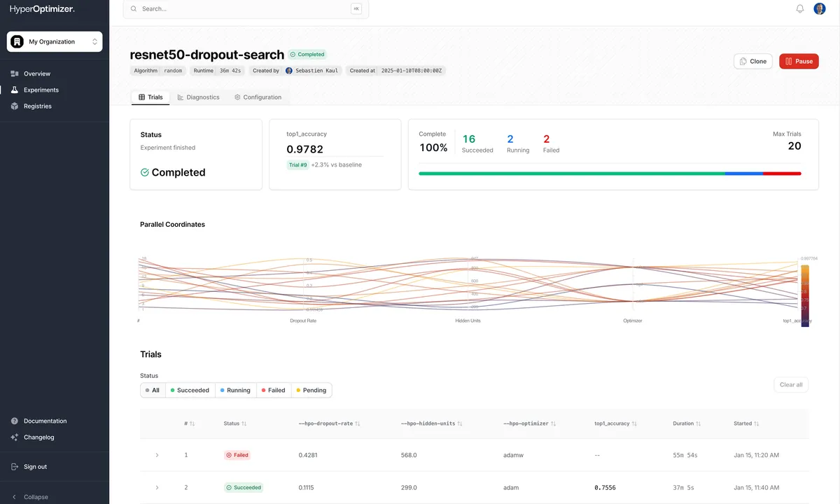This screenshot has height=504, width=840.
Task: Enable the Failed trials filter
Action: point(273,390)
